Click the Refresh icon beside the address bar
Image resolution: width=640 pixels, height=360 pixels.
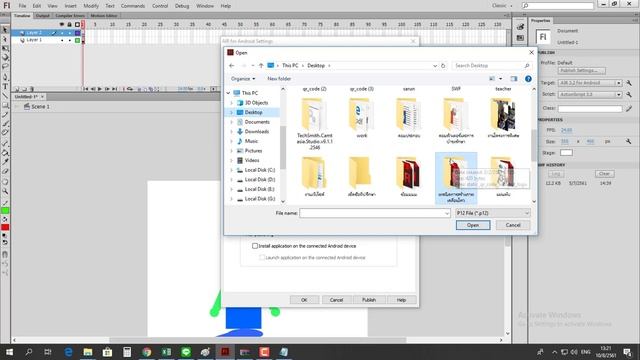click(x=443, y=65)
